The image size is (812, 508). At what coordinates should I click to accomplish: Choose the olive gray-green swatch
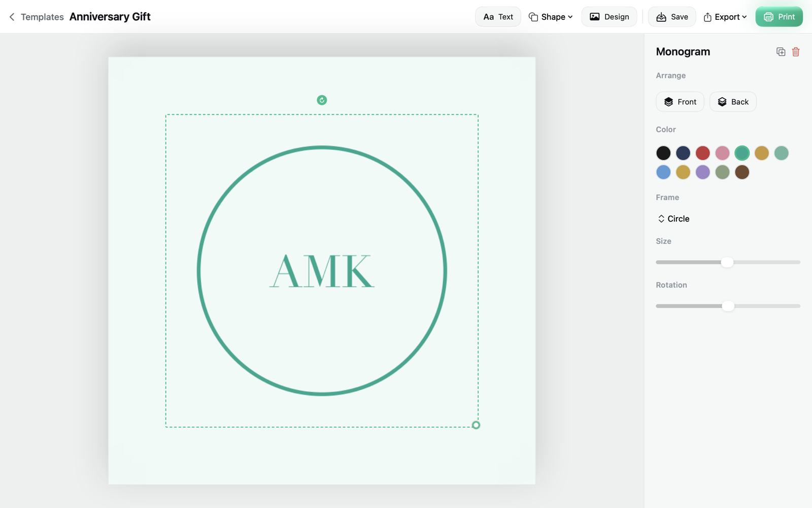(x=722, y=172)
